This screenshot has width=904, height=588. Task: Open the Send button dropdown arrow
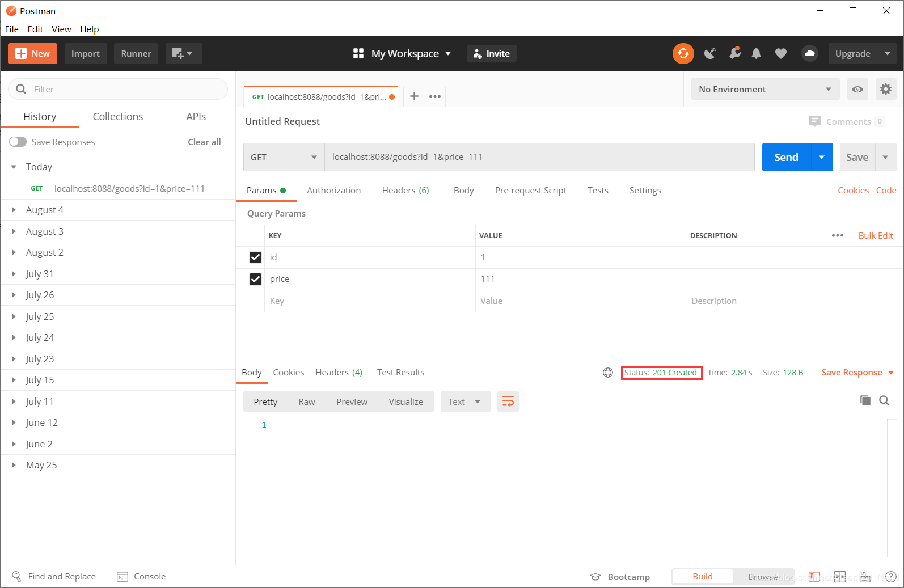click(x=822, y=157)
